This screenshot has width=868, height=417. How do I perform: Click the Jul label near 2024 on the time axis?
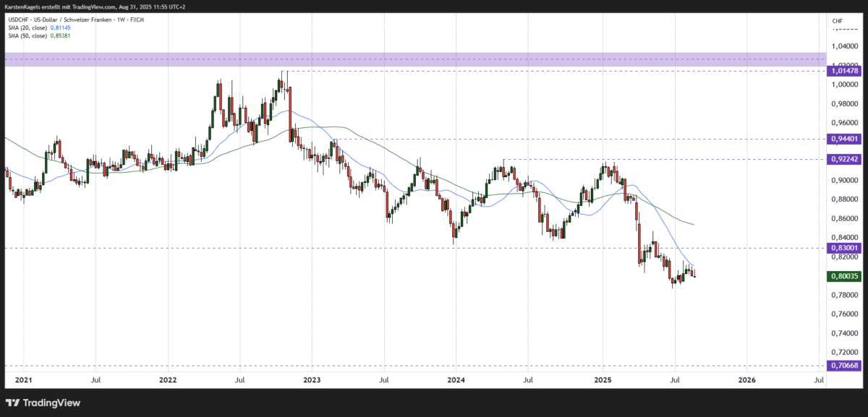(x=529, y=379)
